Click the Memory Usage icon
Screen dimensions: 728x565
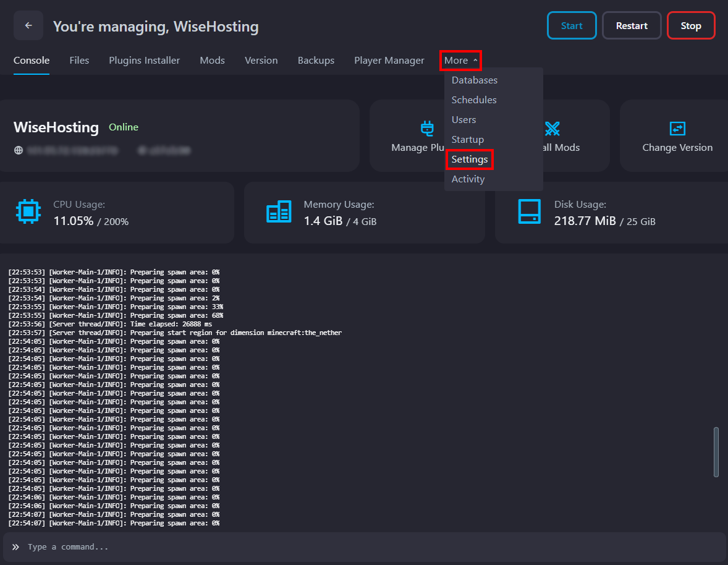(279, 213)
